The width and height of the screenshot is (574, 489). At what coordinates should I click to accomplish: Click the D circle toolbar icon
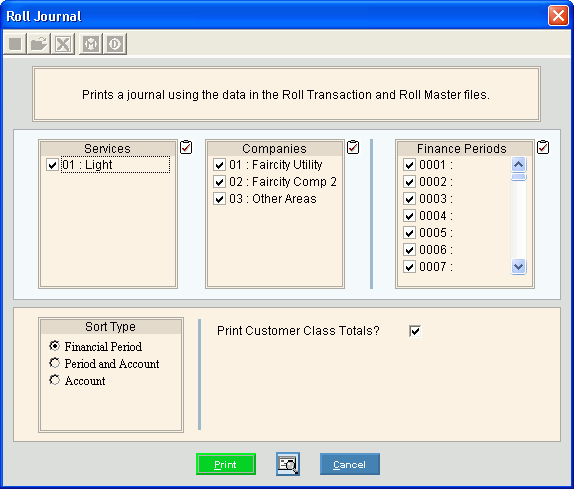pyautogui.click(x=115, y=44)
